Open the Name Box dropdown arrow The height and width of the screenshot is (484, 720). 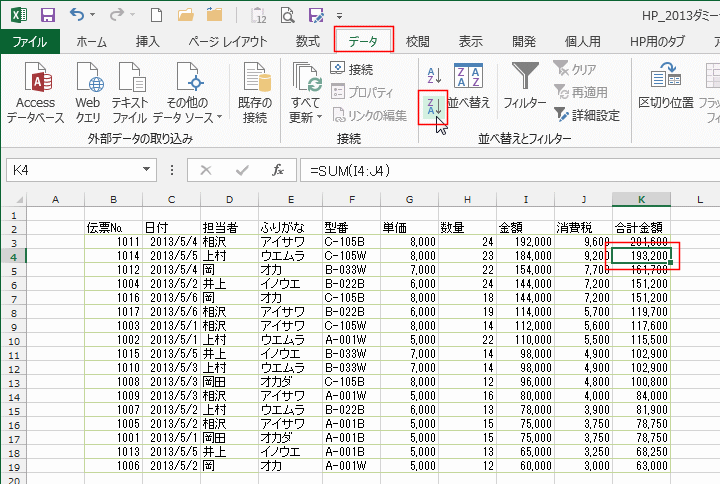(x=152, y=170)
